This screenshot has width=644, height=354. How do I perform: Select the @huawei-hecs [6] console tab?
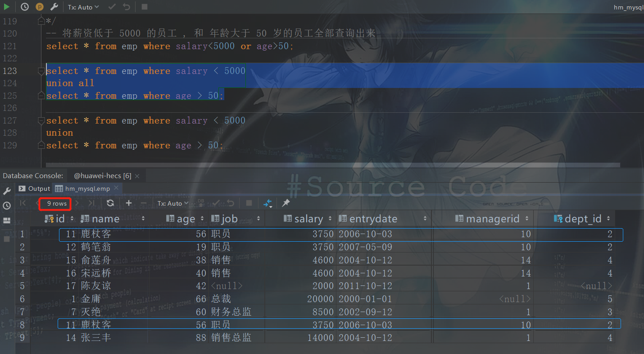click(103, 176)
